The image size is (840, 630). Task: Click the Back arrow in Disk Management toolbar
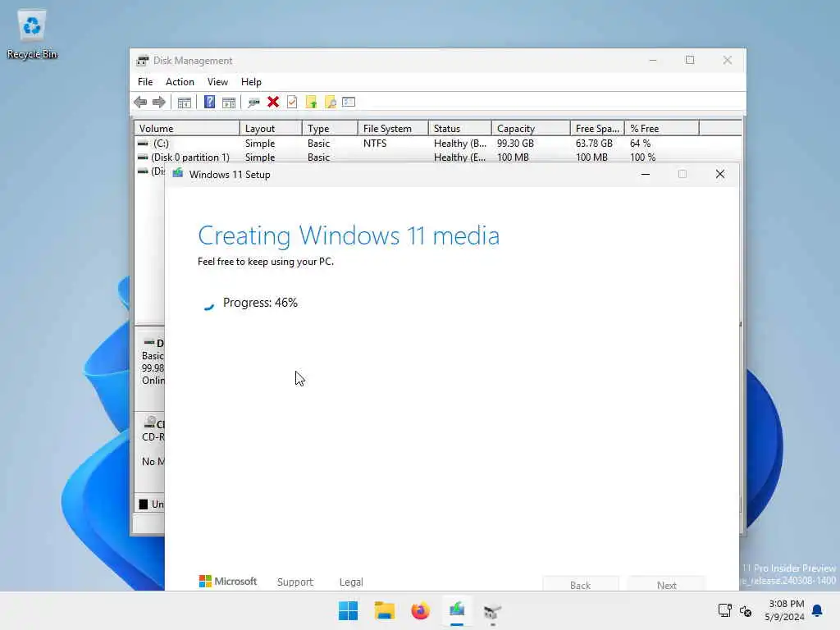[140, 102]
